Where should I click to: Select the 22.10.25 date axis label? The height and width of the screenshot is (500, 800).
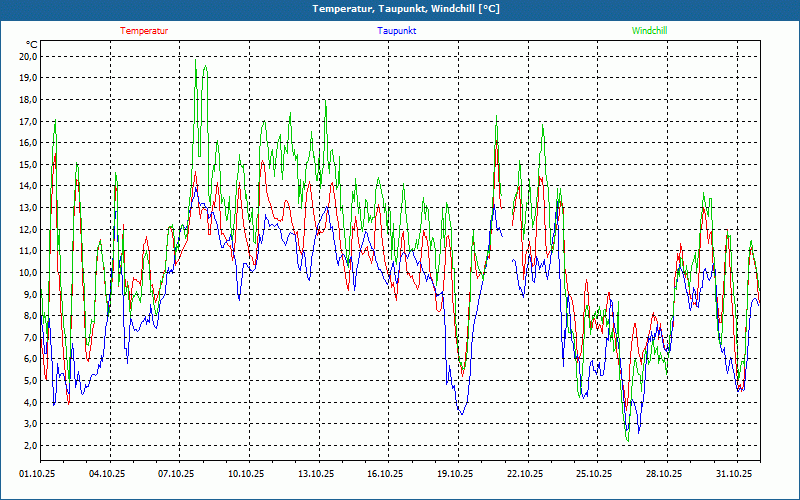click(525, 474)
